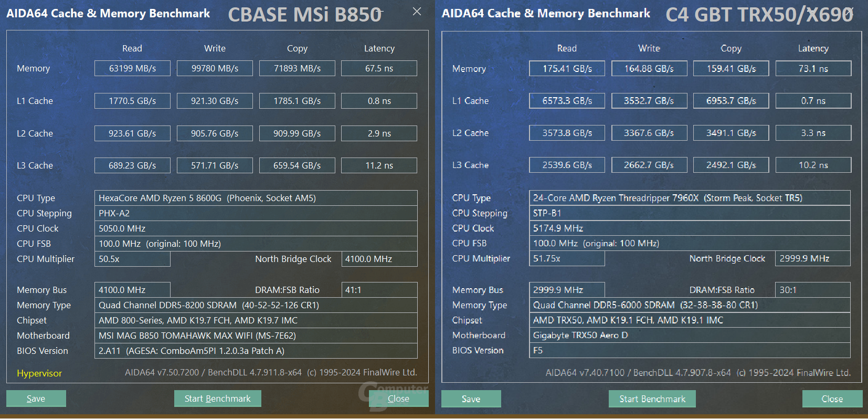The width and height of the screenshot is (868, 419).
Task: Select the Ryzen 5 8600G CPU Type field
Action: pos(256,198)
